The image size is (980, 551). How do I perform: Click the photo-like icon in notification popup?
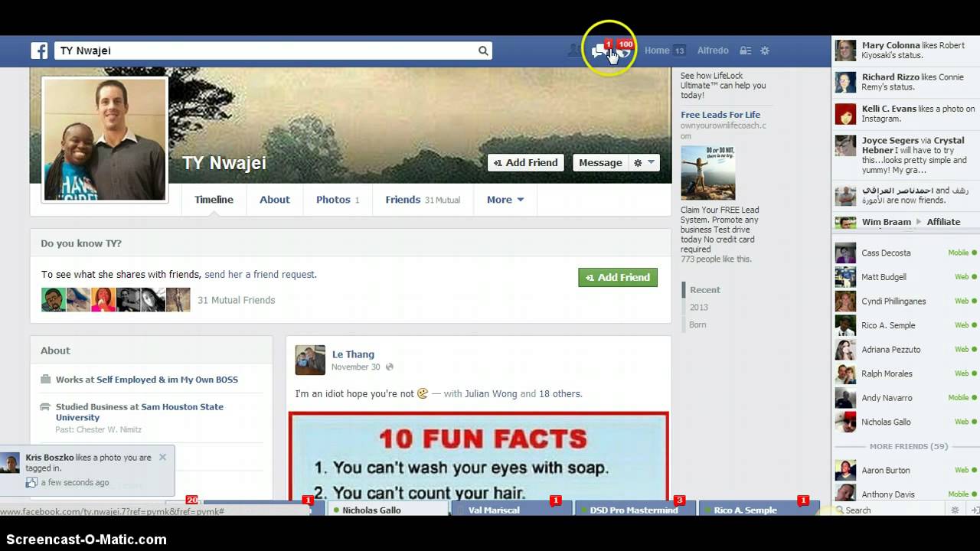pyautogui.click(x=31, y=482)
